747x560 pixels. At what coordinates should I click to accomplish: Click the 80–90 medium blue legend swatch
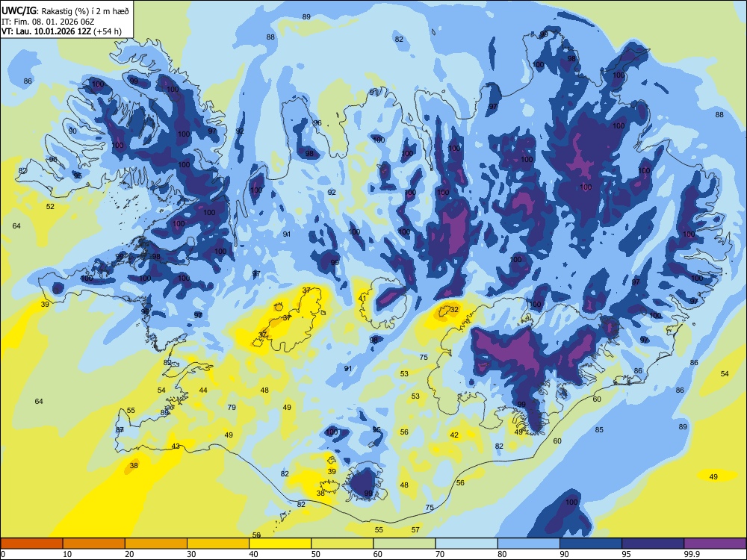point(528,544)
